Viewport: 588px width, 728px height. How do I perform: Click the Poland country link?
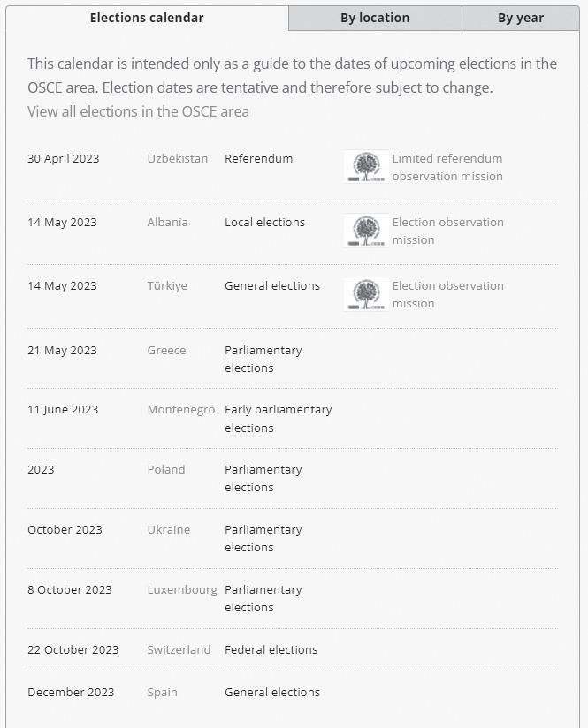(166, 470)
